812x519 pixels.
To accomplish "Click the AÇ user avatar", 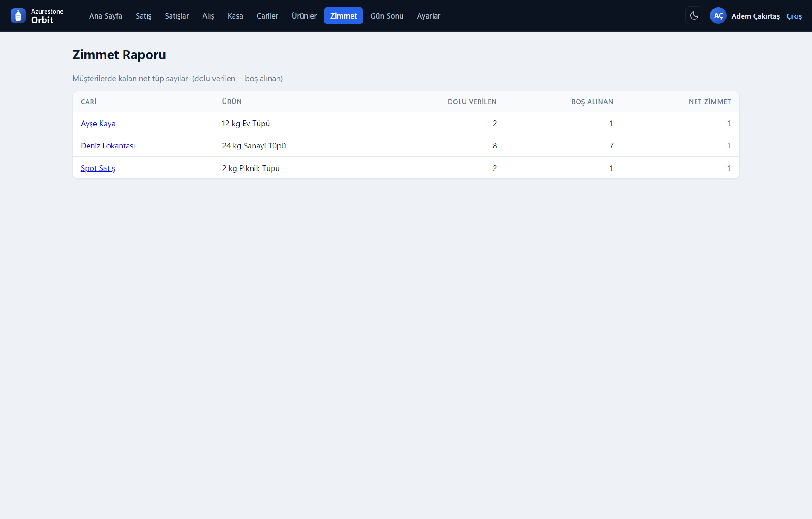I will 718,16.
